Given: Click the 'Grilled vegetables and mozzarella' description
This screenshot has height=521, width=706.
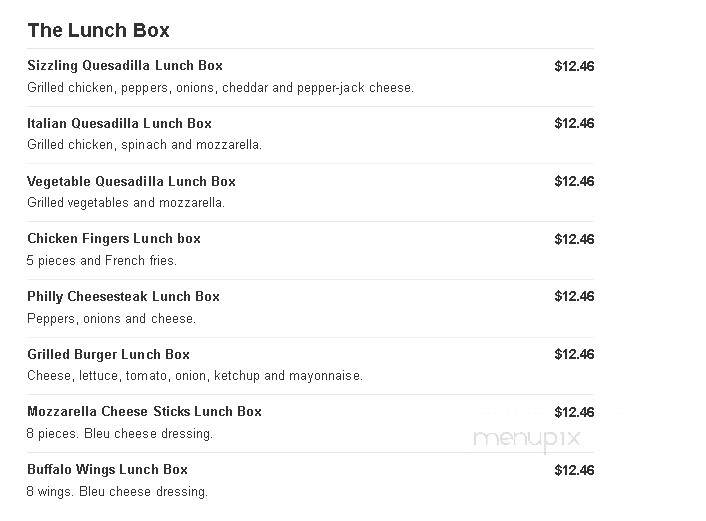Looking at the screenshot, I should click(126, 203).
